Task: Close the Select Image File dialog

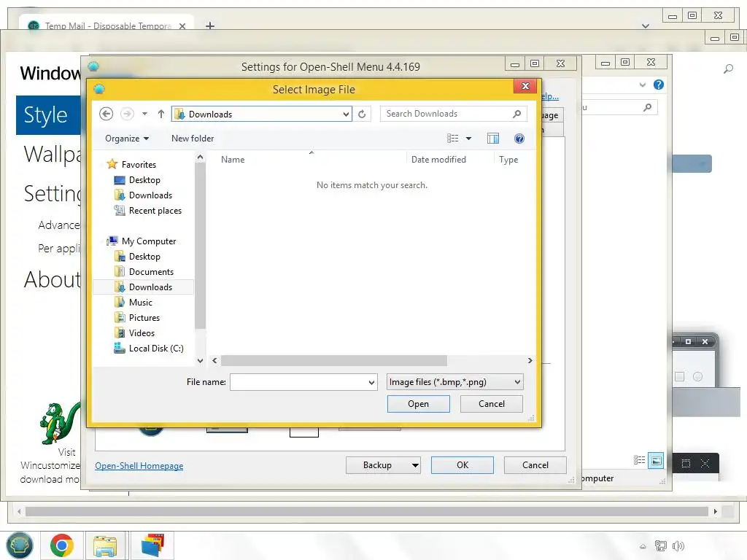Action: [525, 86]
